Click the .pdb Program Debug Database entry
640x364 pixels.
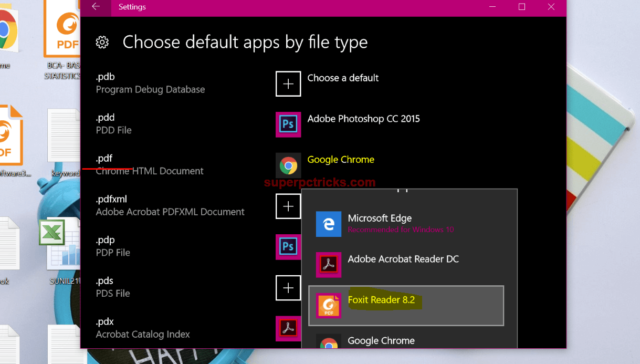(x=150, y=83)
